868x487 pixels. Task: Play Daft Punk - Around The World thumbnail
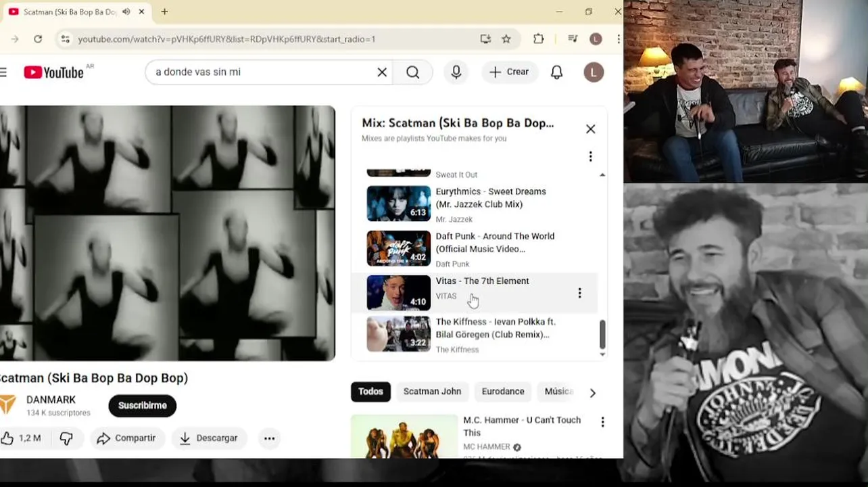click(x=398, y=248)
